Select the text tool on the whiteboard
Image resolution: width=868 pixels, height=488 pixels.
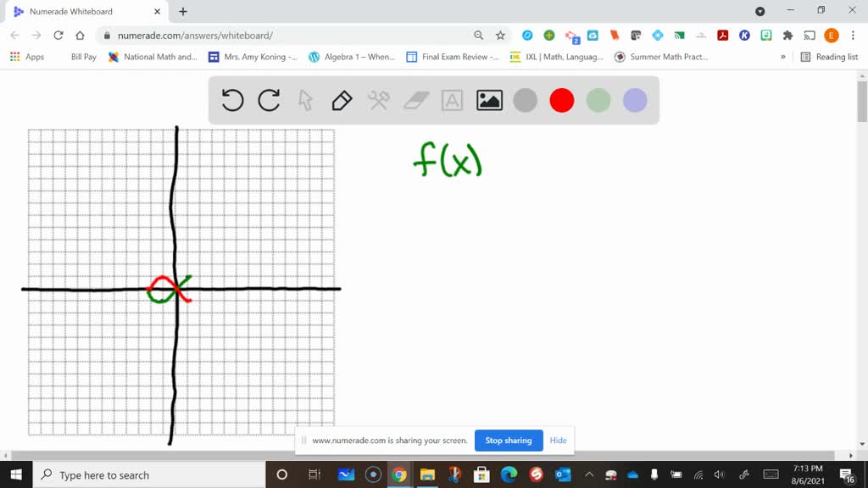451,100
